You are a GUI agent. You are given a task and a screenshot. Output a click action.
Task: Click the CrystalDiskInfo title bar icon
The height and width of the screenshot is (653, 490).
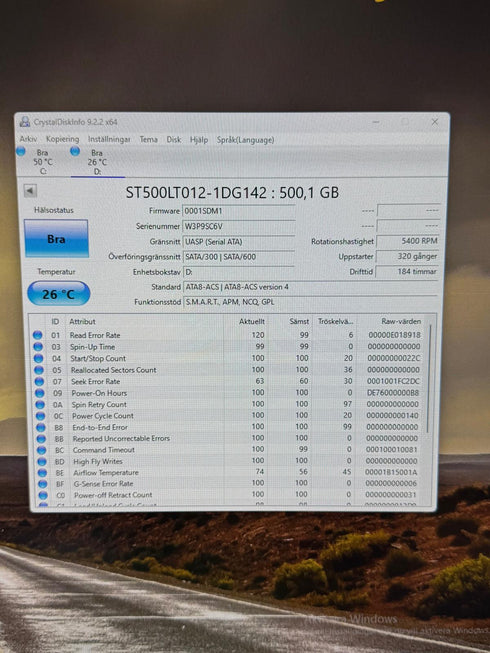tap(25, 122)
